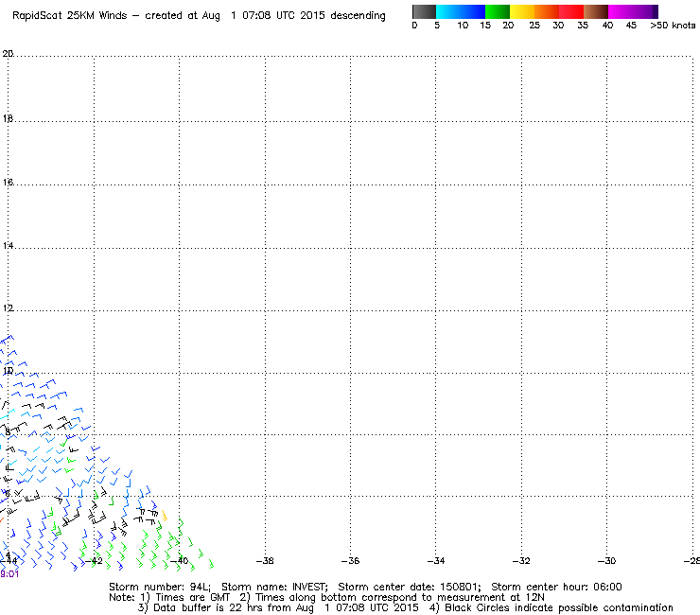Screen dimensions: 700x615
Task: Click latitude label '18'
Action: (8, 119)
